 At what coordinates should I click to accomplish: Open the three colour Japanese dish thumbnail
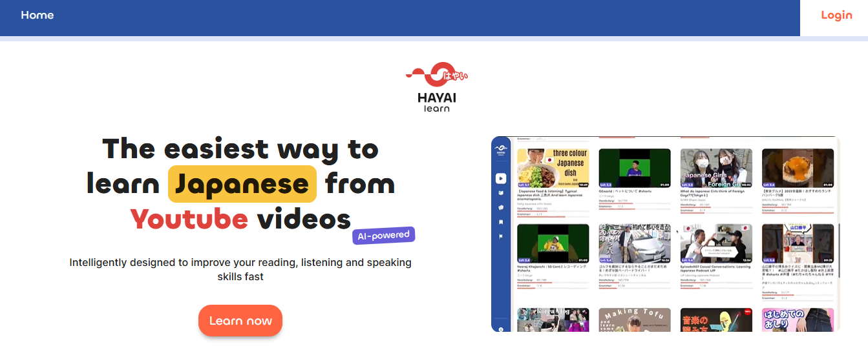[553, 168]
